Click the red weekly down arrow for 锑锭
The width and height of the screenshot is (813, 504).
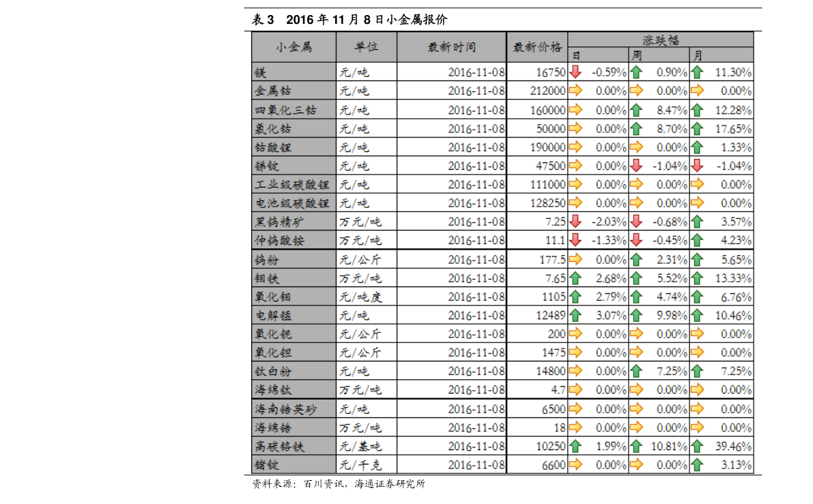click(x=636, y=166)
